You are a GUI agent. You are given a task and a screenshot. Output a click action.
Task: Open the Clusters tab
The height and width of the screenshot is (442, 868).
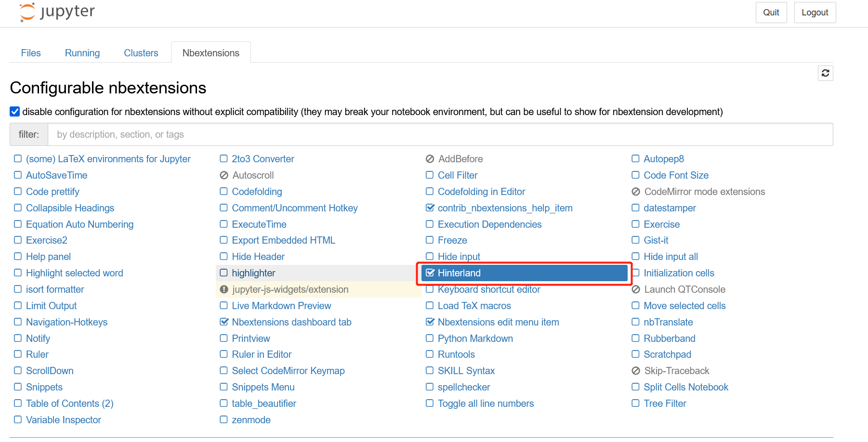tap(141, 53)
